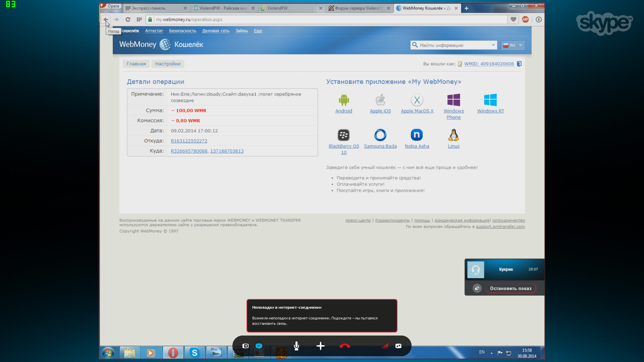Click the small icon beside Остановить показ
Image resolution: width=644 pixels, height=362 pixels.
[x=477, y=288]
